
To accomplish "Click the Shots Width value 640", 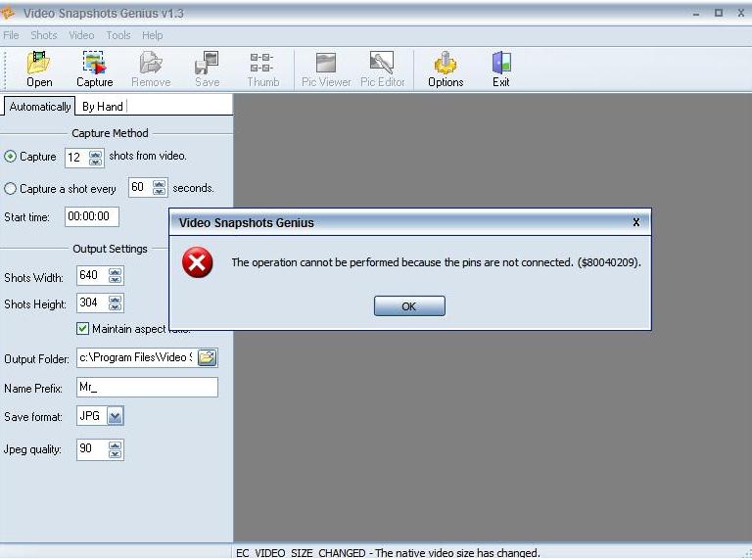I will pyautogui.click(x=89, y=275).
